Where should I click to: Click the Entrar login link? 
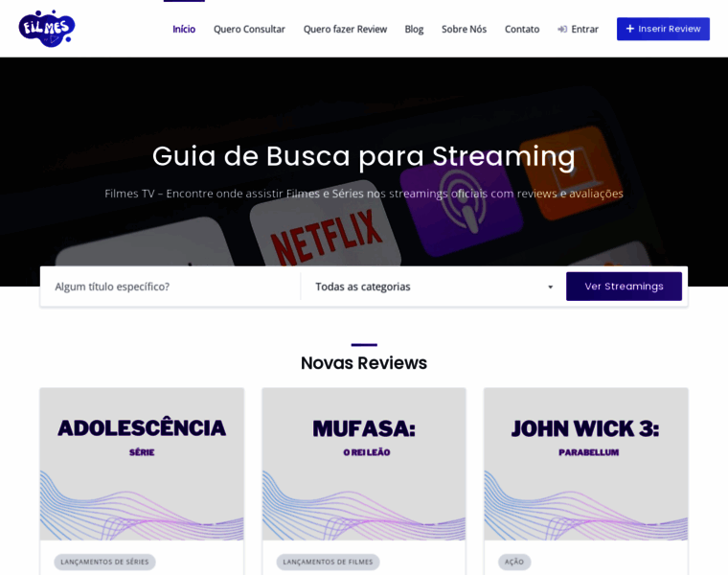[x=578, y=30]
